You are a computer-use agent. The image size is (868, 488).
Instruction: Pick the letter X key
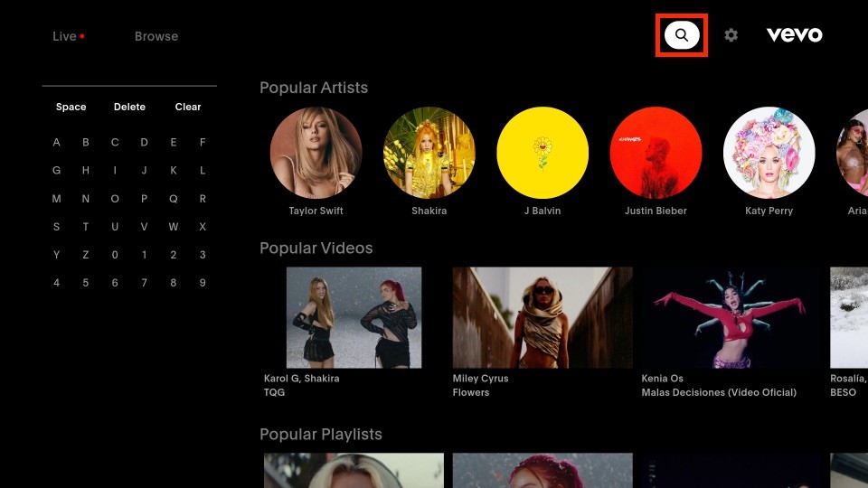[203, 227]
